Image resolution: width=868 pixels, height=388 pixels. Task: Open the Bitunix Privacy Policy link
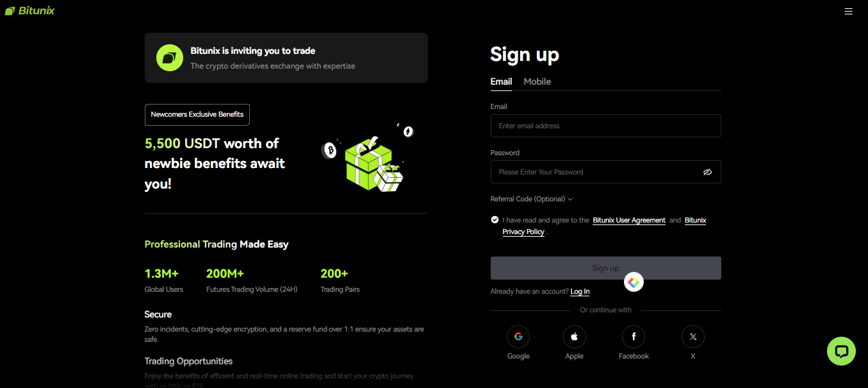click(523, 232)
